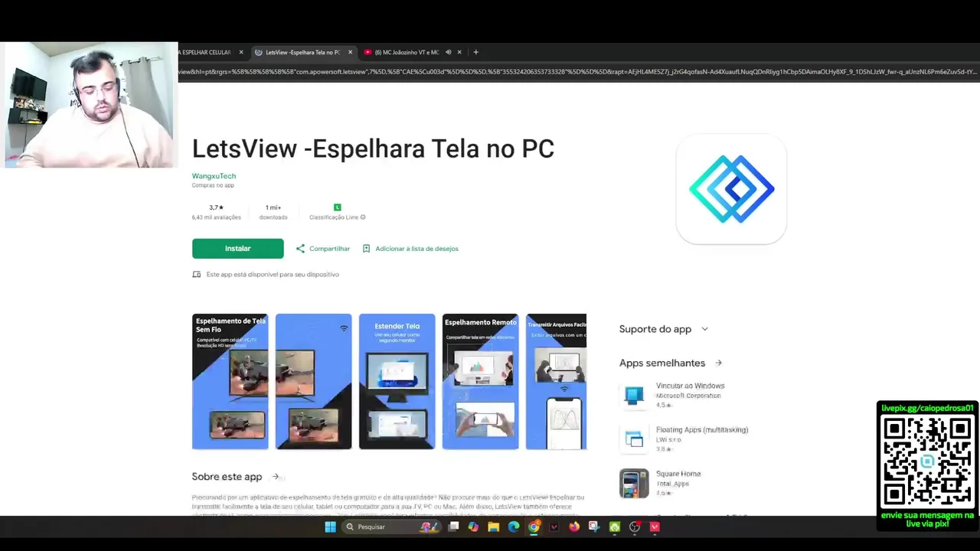The image size is (980, 551).
Task: Switch to the ESPELHAR CELULAR tab
Action: [205, 52]
